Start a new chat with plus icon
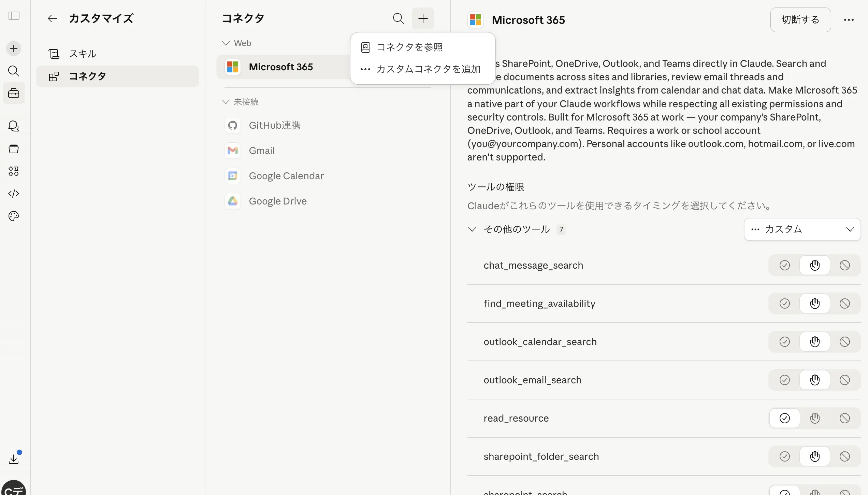Viewport: 868px width, 495px height. point(14,48)
